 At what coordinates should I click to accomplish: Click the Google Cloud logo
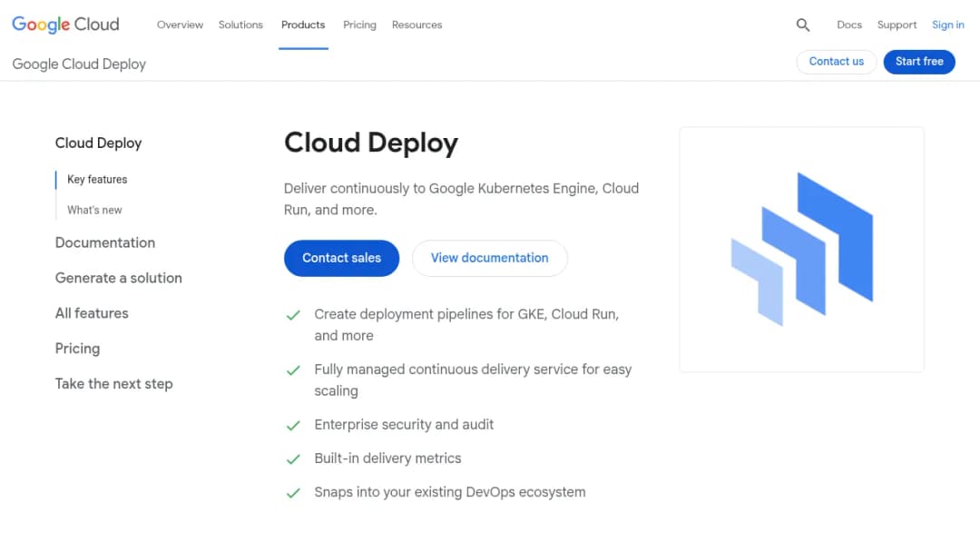[65, 25]
